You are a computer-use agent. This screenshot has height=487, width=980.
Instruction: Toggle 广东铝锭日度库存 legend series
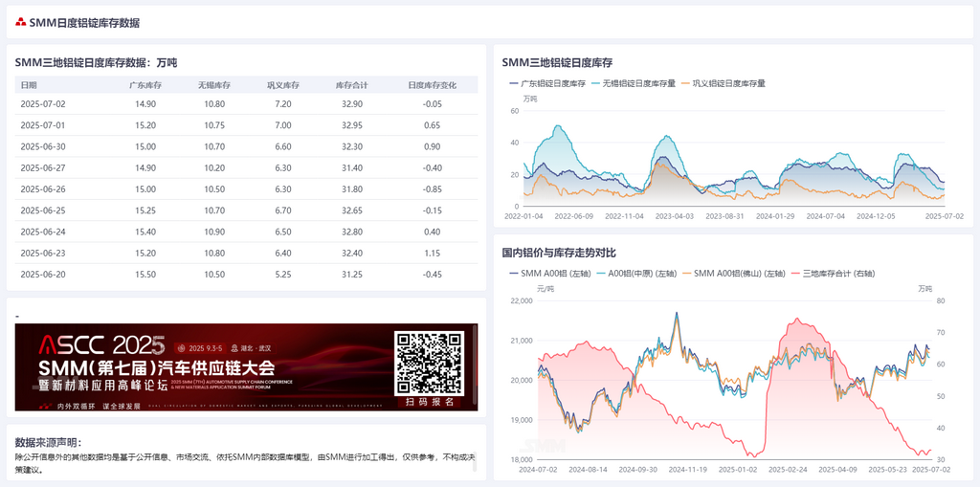coord(547,83)
